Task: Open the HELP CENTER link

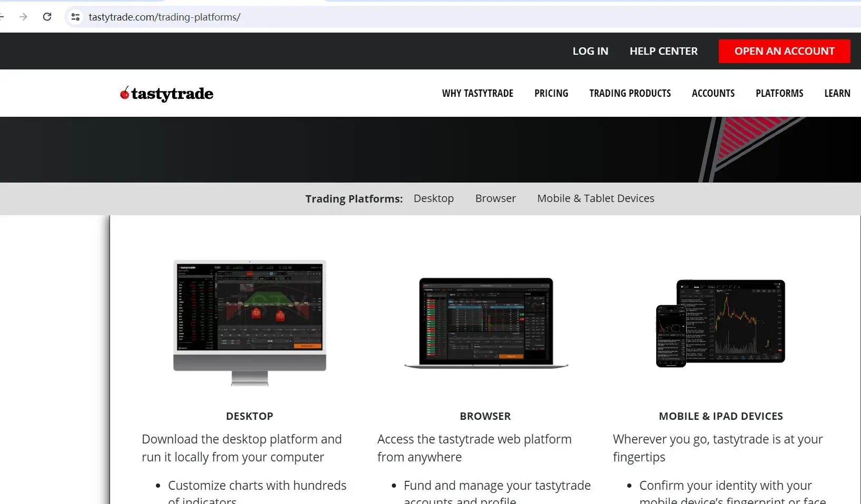Action: coord(664,51)
